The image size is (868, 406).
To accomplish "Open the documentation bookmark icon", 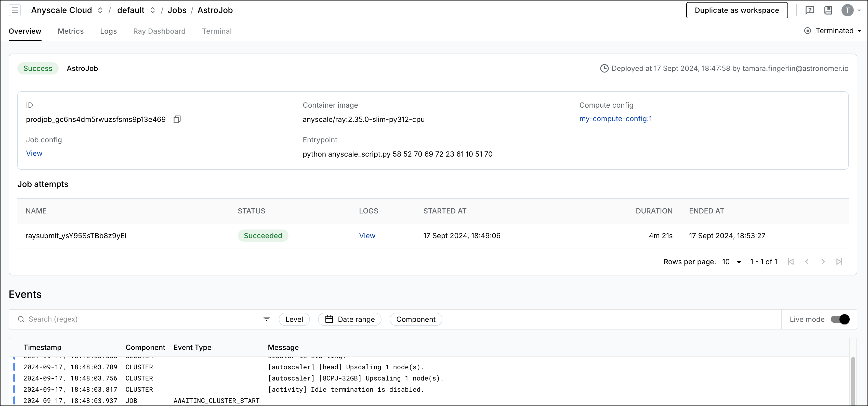I will point(828,10).
